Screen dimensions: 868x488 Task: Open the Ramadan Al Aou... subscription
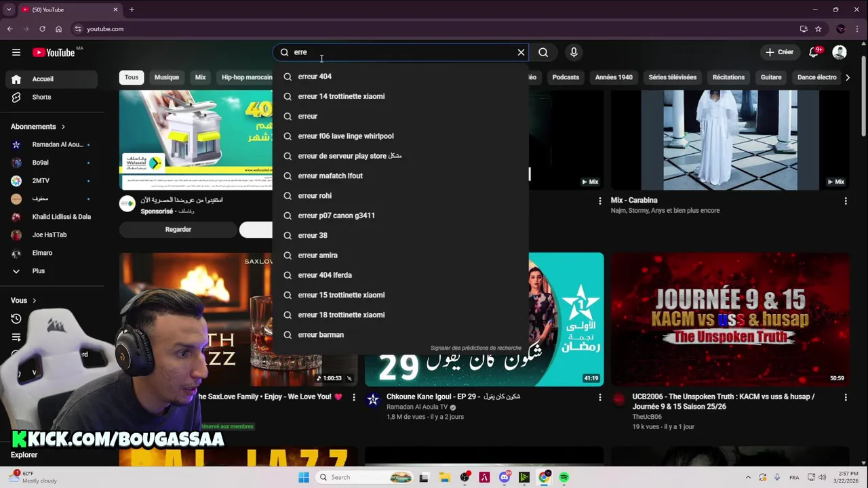[x=52, y=144]
